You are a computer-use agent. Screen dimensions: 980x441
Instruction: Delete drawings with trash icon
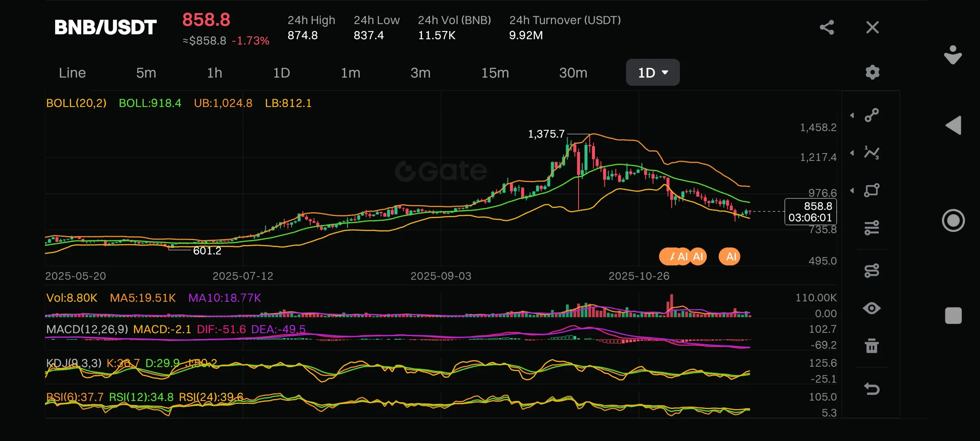tap(872, 346)
